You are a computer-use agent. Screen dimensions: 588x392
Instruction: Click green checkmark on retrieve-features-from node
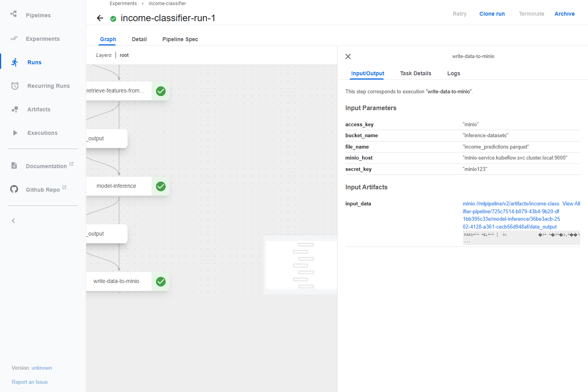click(x=161, y=91)
